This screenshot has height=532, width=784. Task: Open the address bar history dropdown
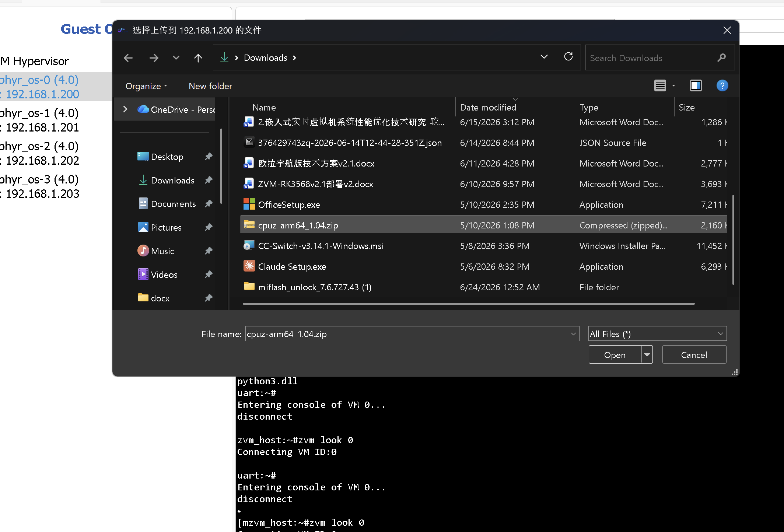(544, 57)
